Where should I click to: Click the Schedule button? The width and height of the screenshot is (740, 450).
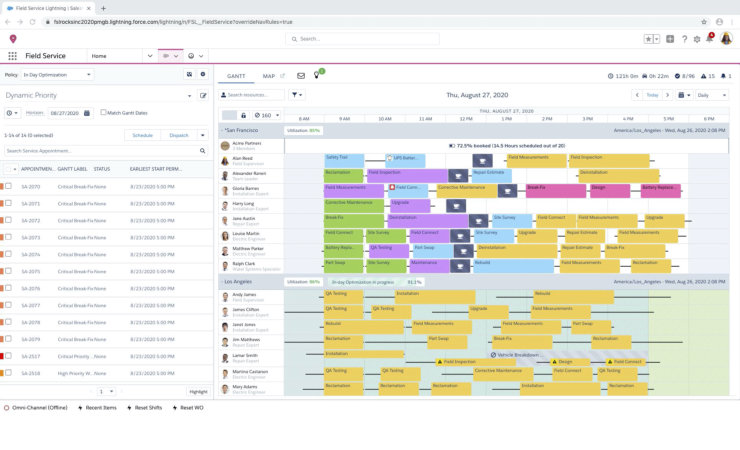click(143, 135)
